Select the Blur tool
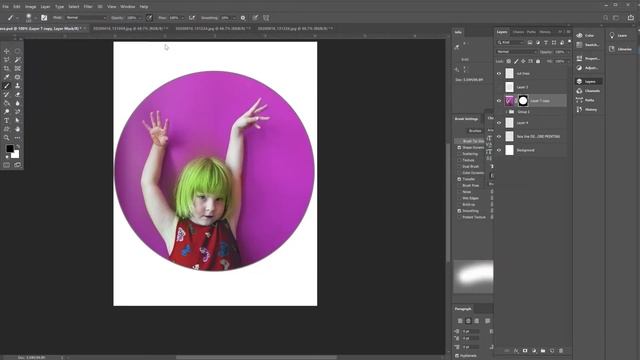640x360 pixels. [18, 103]
